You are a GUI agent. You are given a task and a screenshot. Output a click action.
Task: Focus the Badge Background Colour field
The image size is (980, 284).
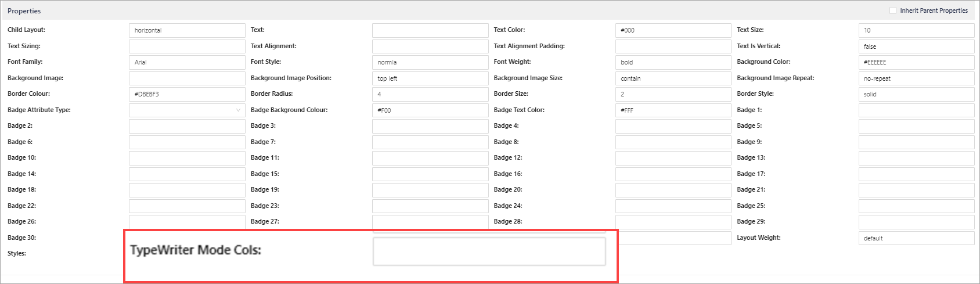(x=430, y=110)
